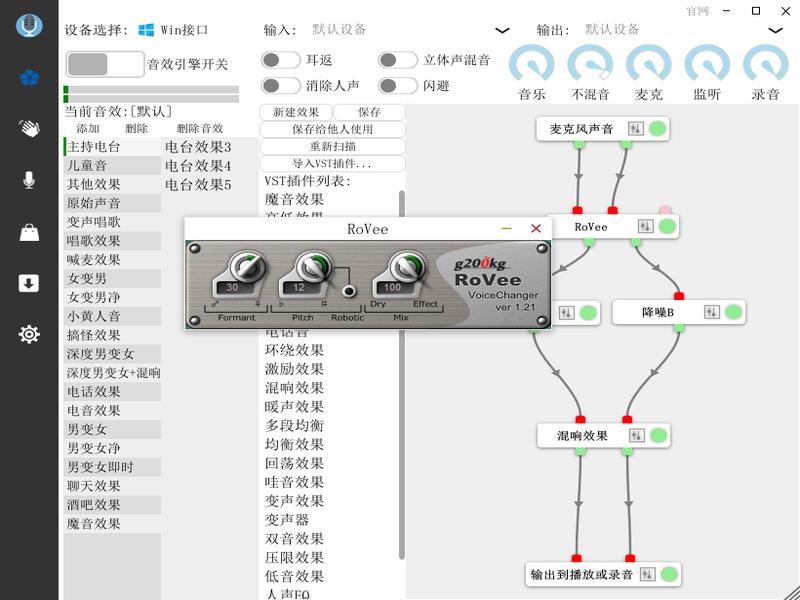Select 多段均衡 in VST plugin list
The image size is (800, 600).
(x=294, y=426)
